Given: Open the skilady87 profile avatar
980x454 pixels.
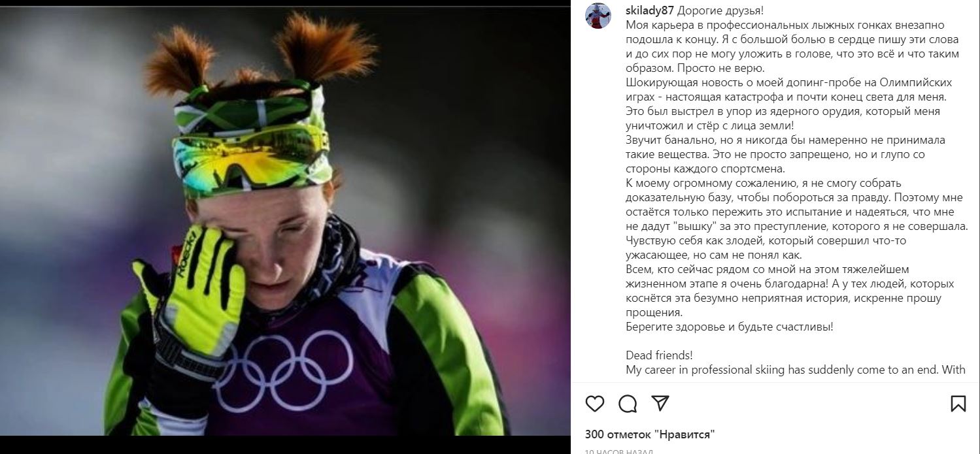Looking at the screenshot, I should pyautogui.click(x=598, y=15).
